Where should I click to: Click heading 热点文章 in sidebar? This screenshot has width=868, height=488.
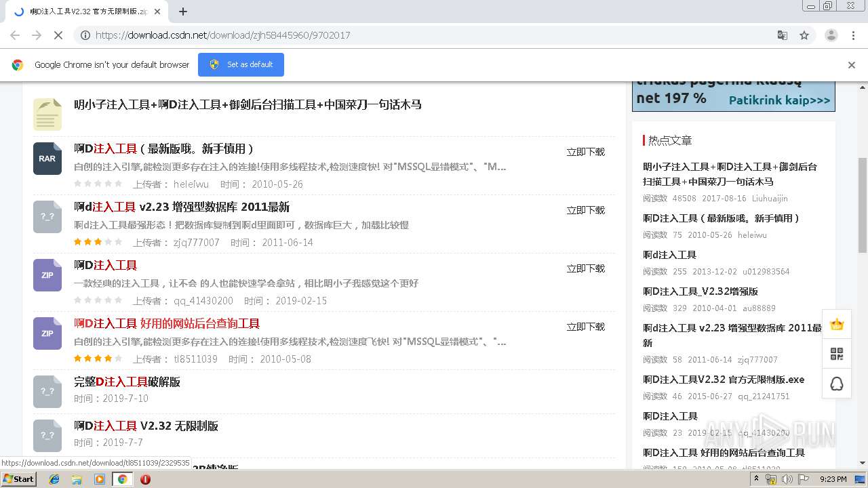click(x=670, y=140)
